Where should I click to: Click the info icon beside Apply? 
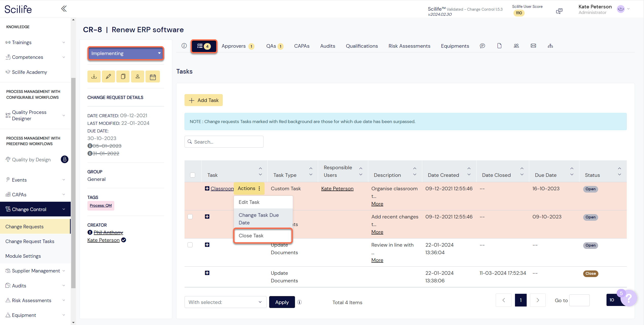click(299, 302)
